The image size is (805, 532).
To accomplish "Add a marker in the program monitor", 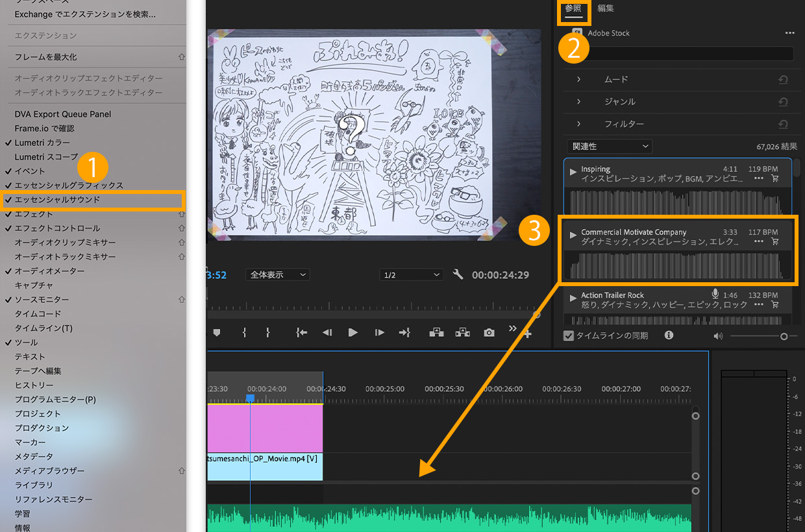I will 217,333.
